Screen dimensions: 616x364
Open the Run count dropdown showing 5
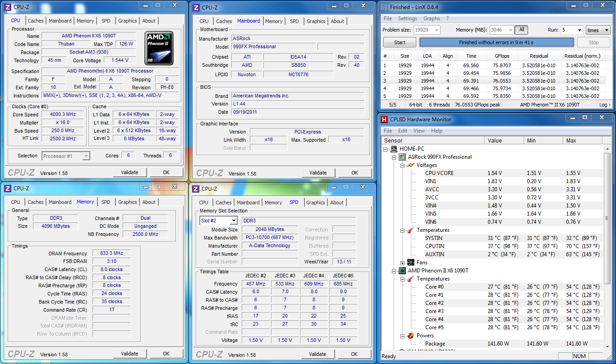(572, 30)
